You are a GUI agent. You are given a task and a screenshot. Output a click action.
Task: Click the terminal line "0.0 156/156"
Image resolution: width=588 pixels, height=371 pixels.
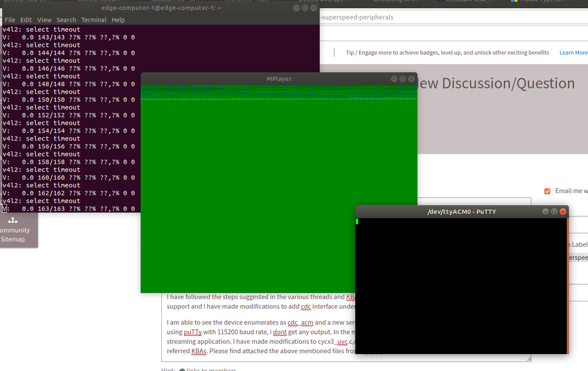pyautogui.click(x=69, y=147)
